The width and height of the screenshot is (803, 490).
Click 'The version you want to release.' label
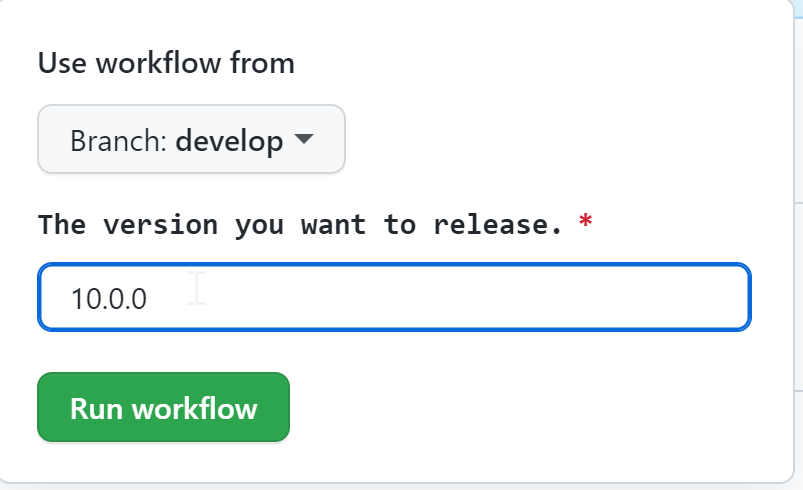[x=300, y=225]
